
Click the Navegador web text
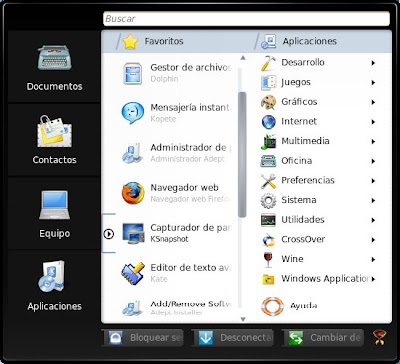(184, 188)
